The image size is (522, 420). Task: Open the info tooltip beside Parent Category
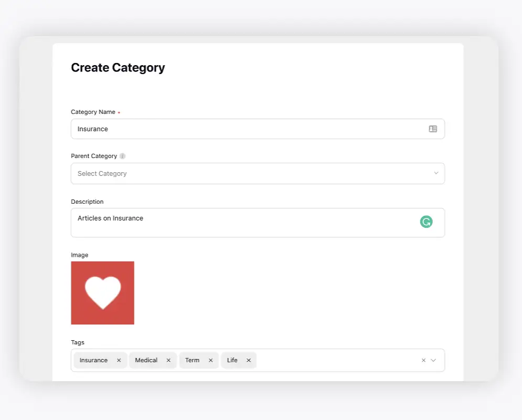click(x=122, y=155)
